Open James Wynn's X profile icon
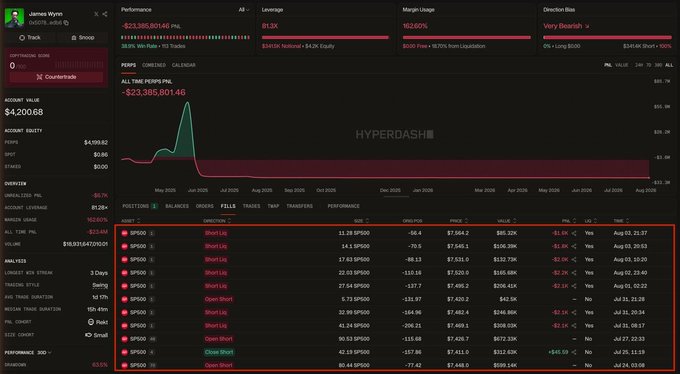Viewport: 680px width, 374px height. [x=96, y=14]
